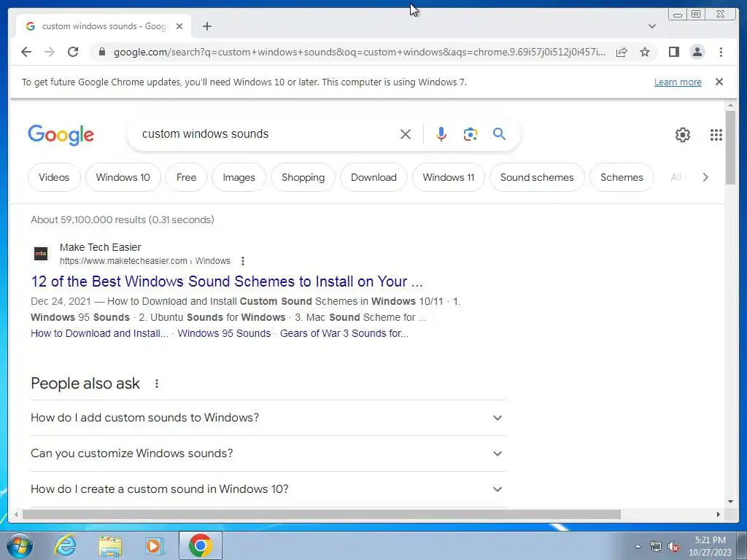Open Windows Media Player from the taskbar

(x=154, y=545)
